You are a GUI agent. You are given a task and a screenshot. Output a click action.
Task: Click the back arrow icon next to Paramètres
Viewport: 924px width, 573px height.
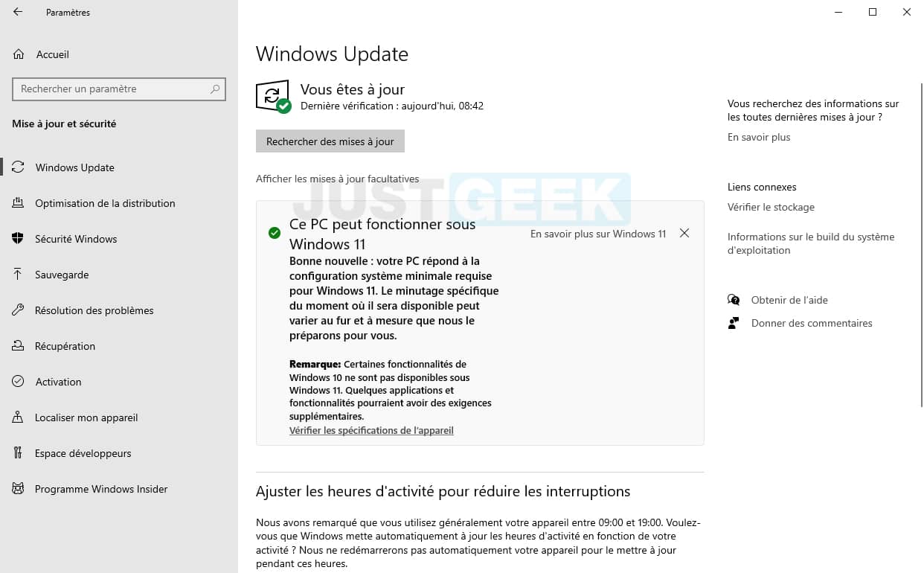coord(18,12)
